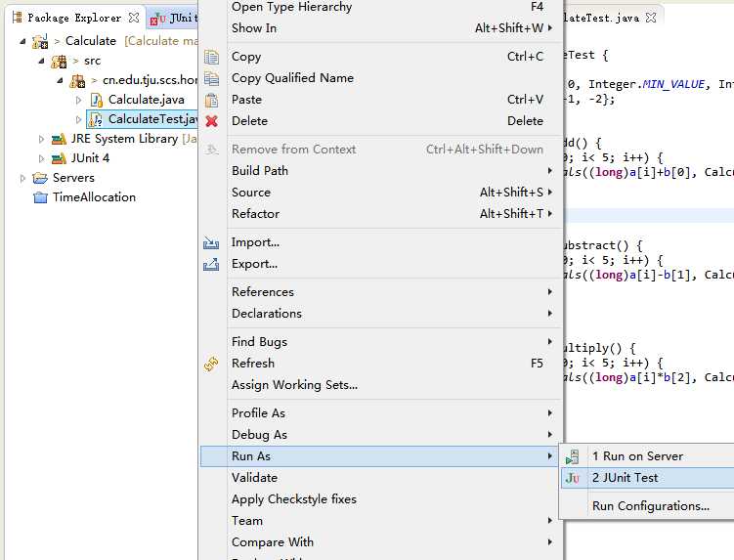
Task: Select Copy from the context menu
Action: [381, 57]
